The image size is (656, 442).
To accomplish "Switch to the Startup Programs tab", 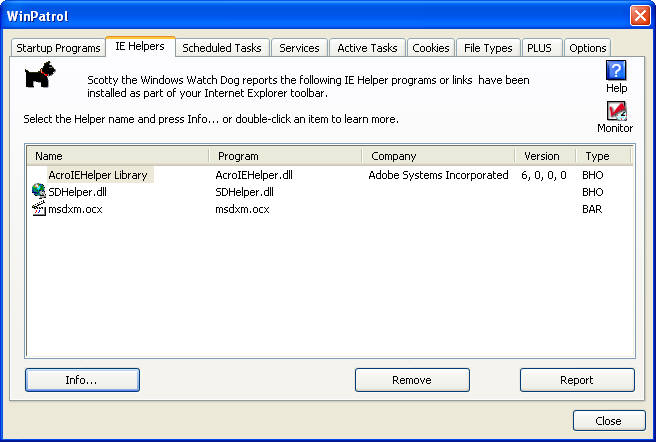I will tap(58, 48).
